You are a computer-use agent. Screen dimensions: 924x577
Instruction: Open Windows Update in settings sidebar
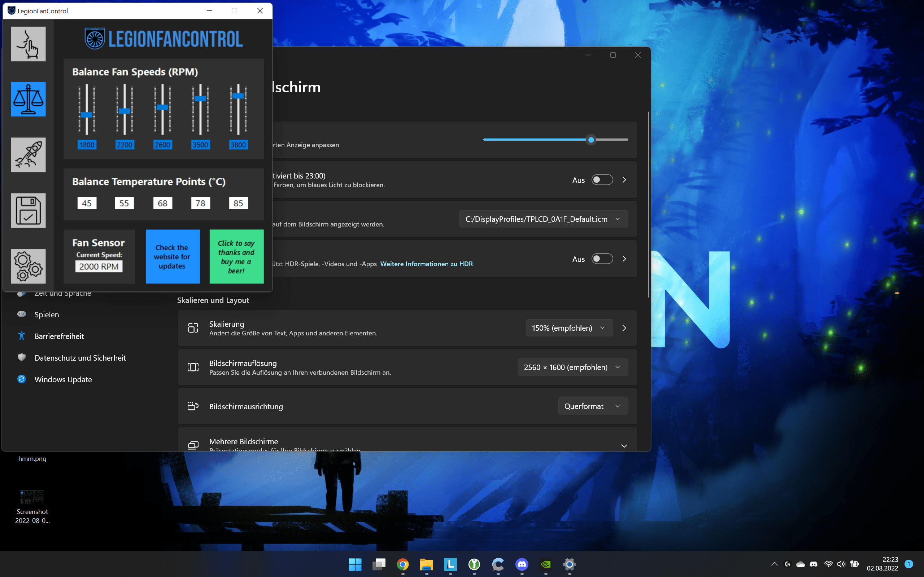pos(63,379)
